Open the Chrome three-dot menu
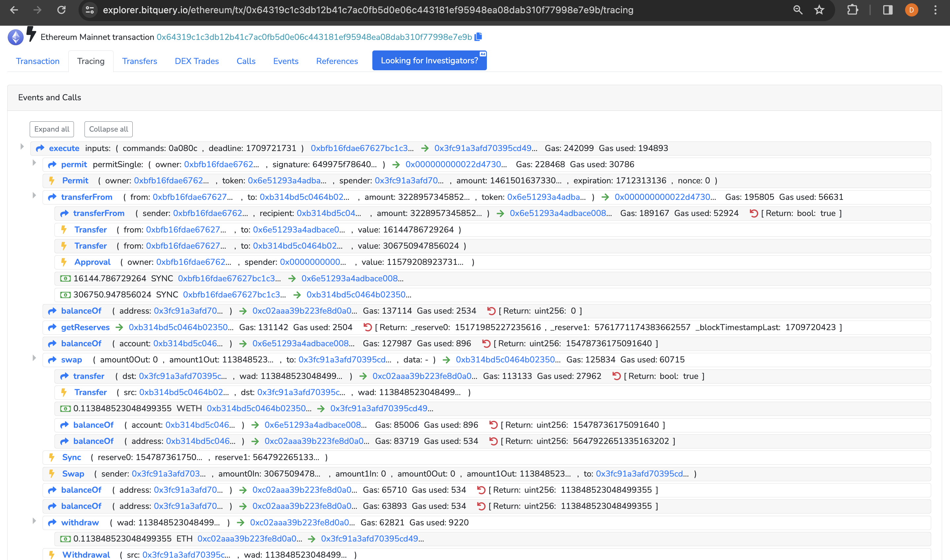 pos(935,10)
